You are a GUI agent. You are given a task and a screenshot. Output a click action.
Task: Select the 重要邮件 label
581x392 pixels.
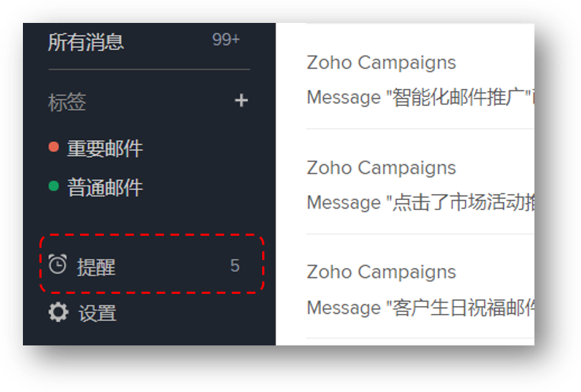coord(105,148)
